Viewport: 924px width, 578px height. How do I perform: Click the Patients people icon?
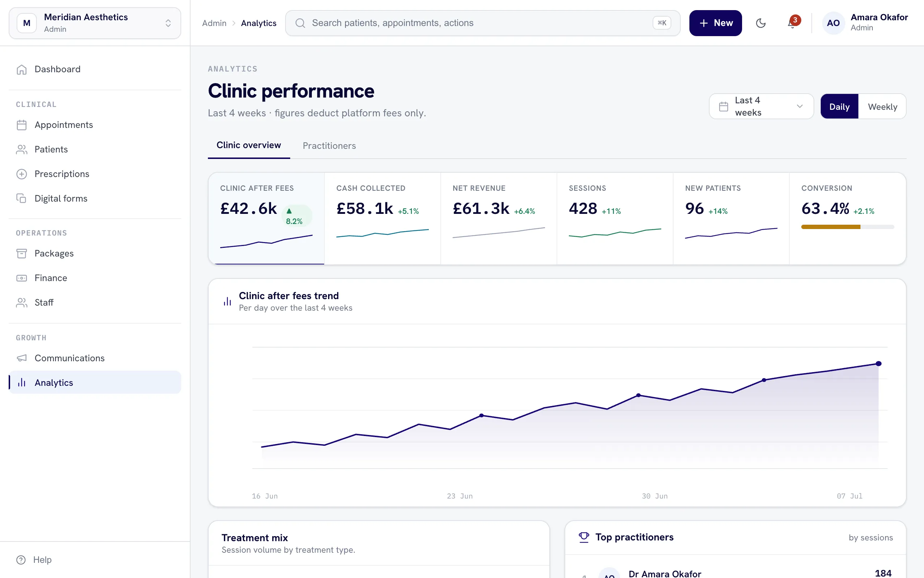[22, 150]
